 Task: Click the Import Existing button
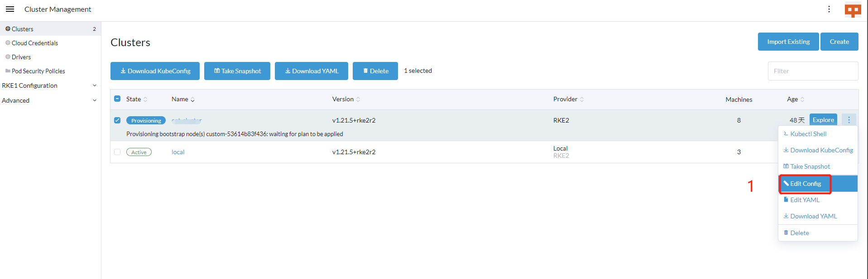[x=788, y=42]
